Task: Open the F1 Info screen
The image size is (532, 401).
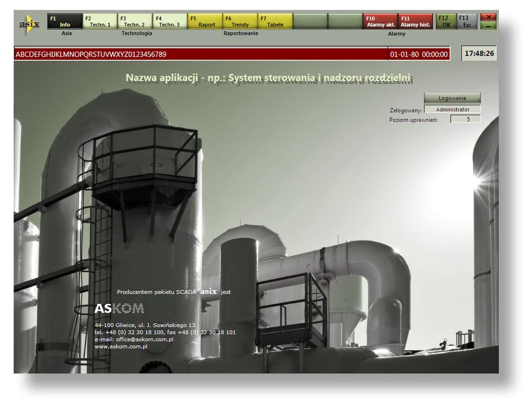Action: tap(65, 21)
